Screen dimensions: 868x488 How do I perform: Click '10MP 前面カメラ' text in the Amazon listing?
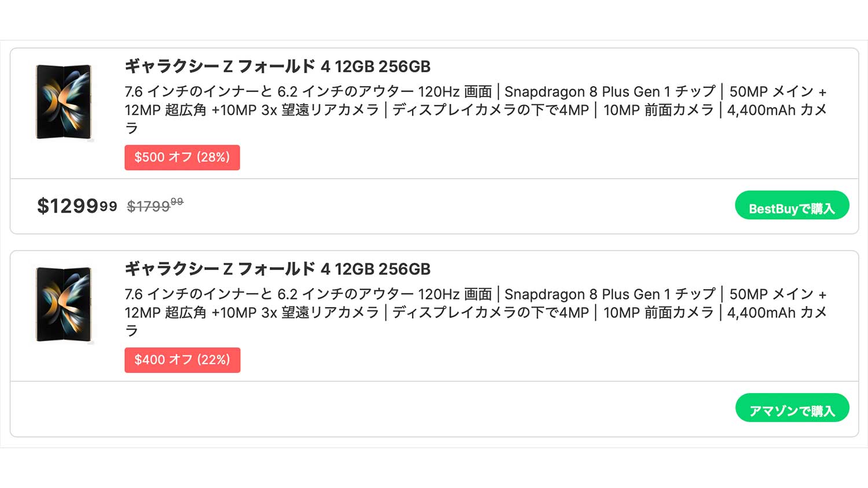[659, 312]
